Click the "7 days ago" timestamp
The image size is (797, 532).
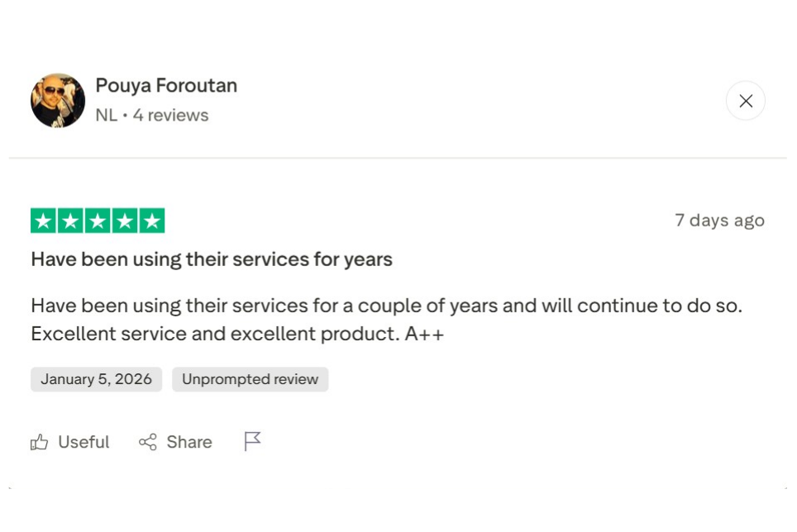pos(719,221)
